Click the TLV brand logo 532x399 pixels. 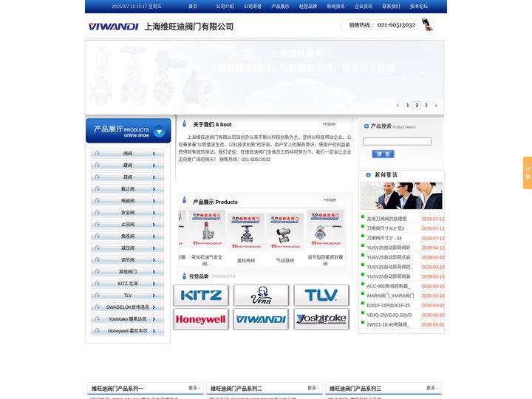(x=321, y=296)
